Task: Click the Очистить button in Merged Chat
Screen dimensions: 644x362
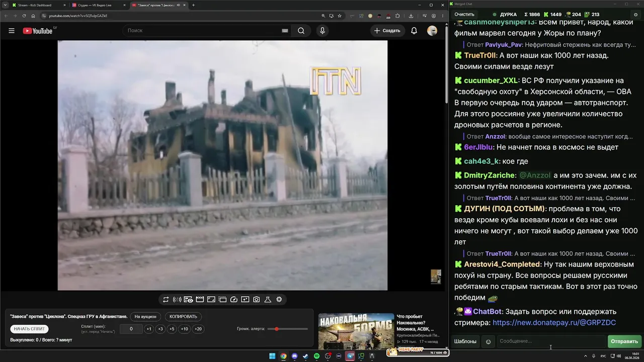Action: click(464, 15)
